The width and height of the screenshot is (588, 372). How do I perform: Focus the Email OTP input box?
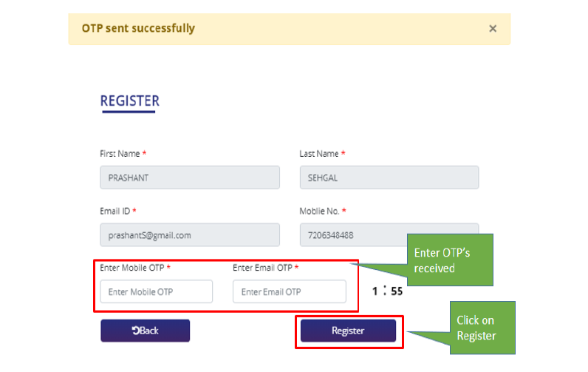click(x=290, y=291)
